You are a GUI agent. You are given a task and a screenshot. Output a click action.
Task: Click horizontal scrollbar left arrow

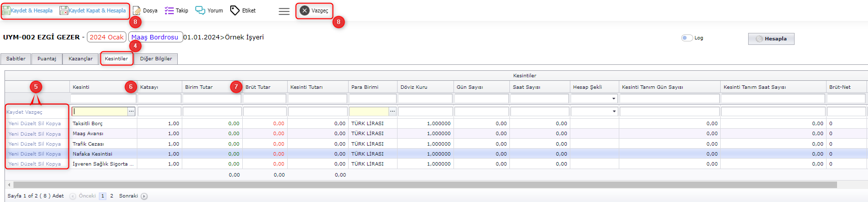coord(9,185)
